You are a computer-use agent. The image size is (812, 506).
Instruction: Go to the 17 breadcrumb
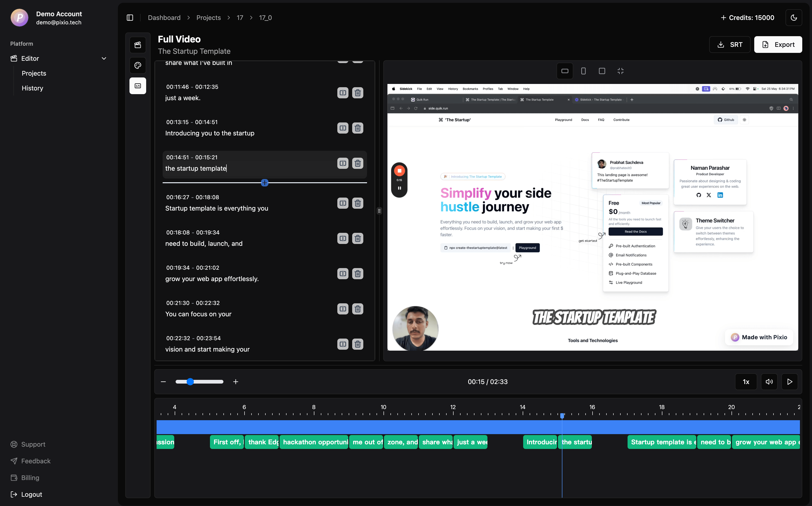pyautogui.click(x=240, y=18)
